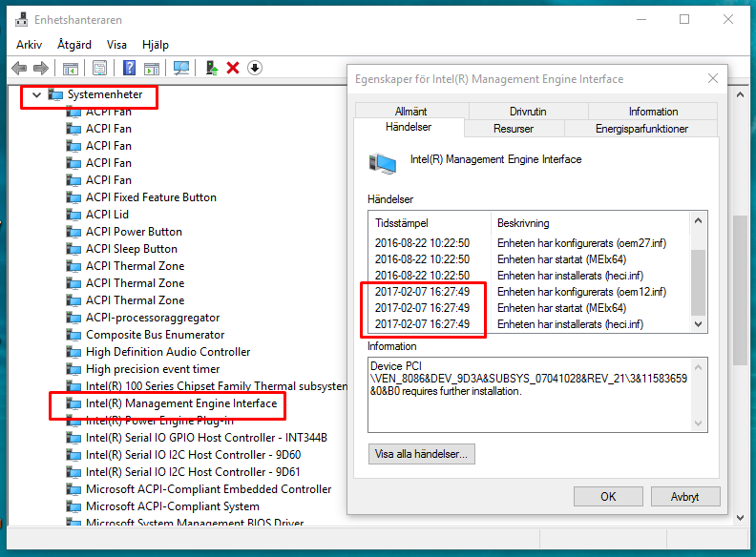Click the red X uninstall device icon
Viewport: 756px width, 557px height.
233,68
